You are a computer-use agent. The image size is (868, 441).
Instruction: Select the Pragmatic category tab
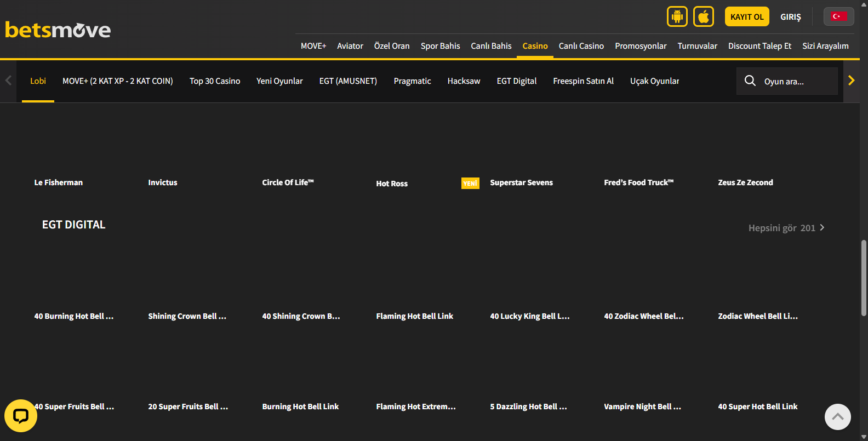[x=412, y=81]
